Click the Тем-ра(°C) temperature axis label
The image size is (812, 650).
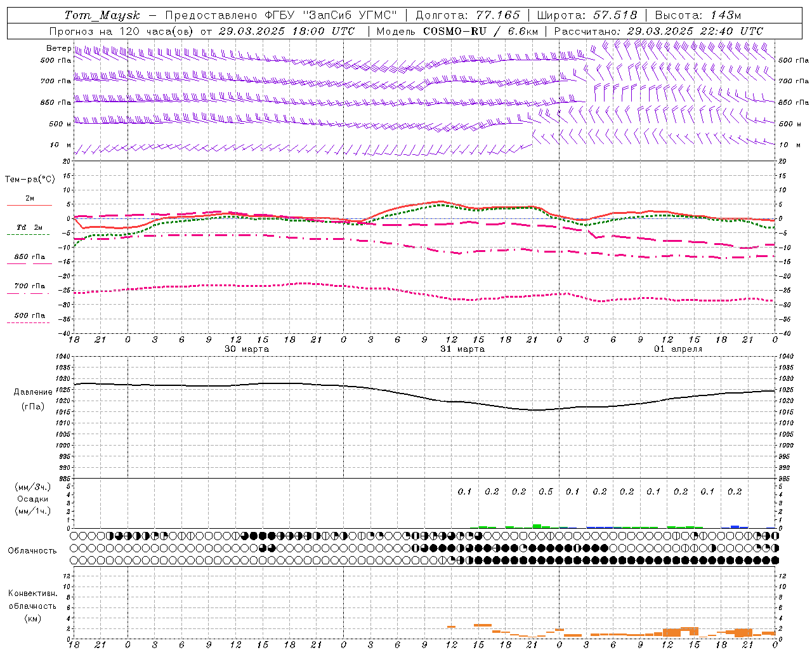coord(30,180)
